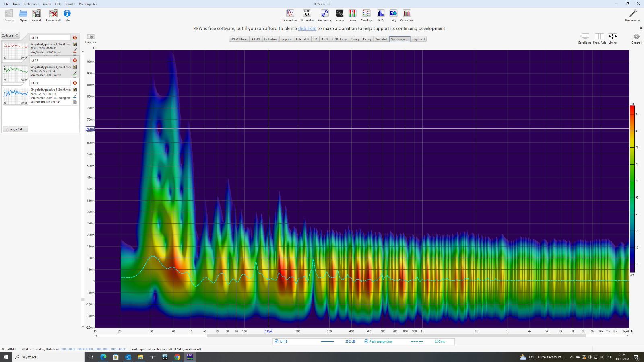Open the Pro Upgrades menu
The image size is (644, 362).
[x=88, y=4]
